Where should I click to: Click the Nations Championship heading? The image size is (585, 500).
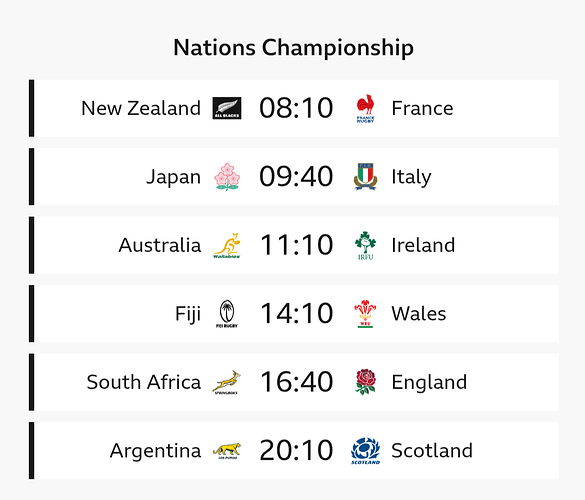point(294,48)
